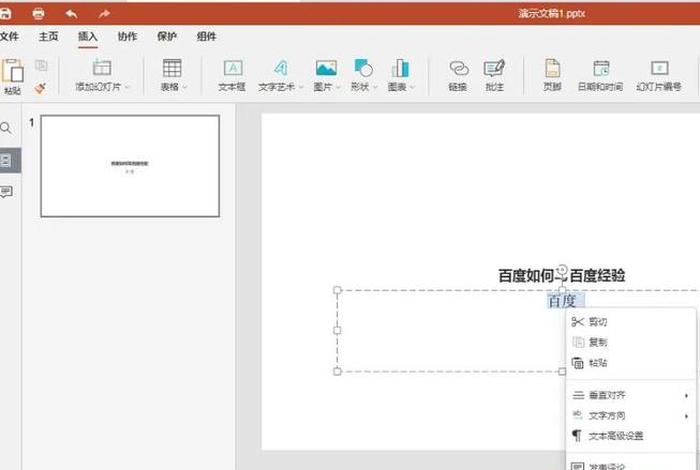Viewport: 700px width, 470px height.
Task: Click the Add Slide icon
Action: click(102, 68)
